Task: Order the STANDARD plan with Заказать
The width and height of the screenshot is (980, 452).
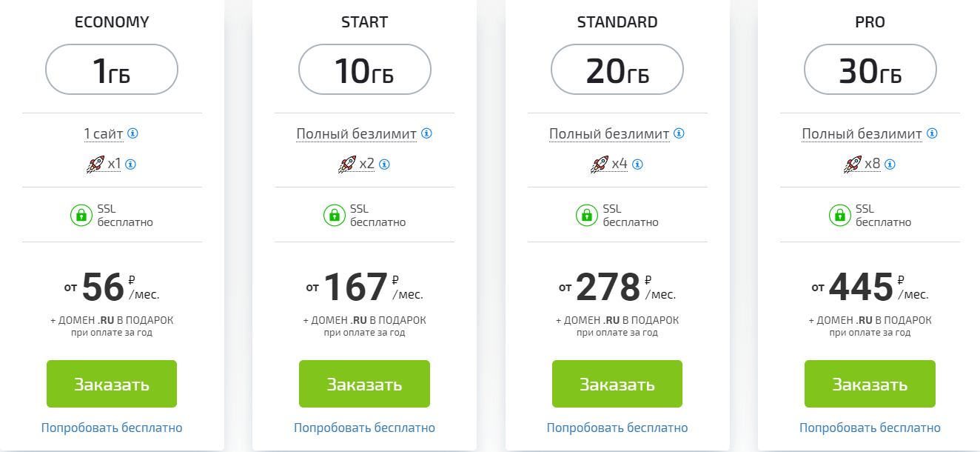Action: coord(617,384)
